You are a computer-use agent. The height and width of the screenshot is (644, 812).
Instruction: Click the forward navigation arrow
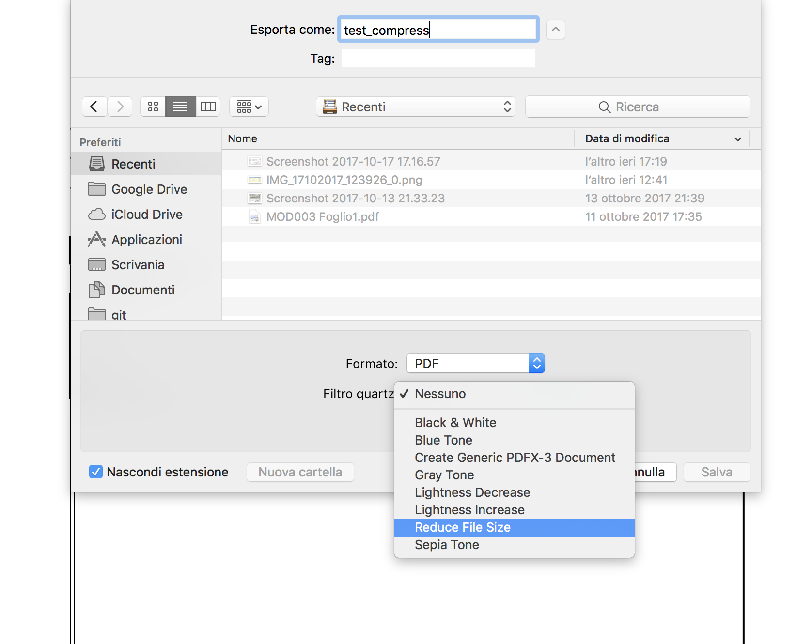click(120, 107)
